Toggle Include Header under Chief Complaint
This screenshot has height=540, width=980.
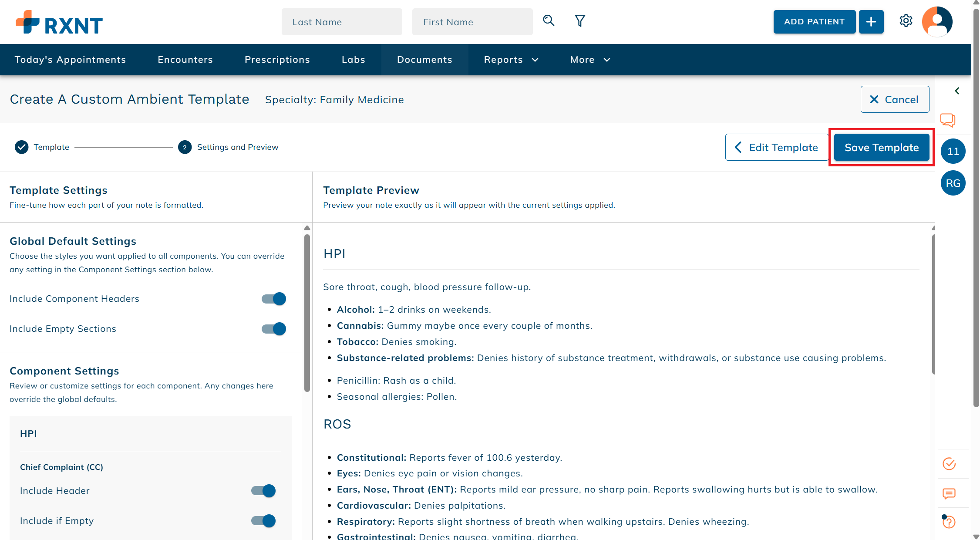click(x=263, y=490)
